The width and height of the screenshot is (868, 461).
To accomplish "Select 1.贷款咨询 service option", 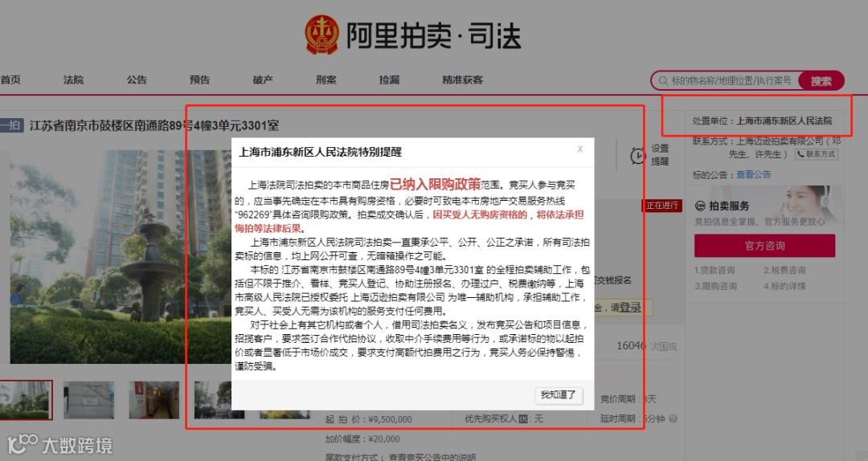I will coord(714,270).
